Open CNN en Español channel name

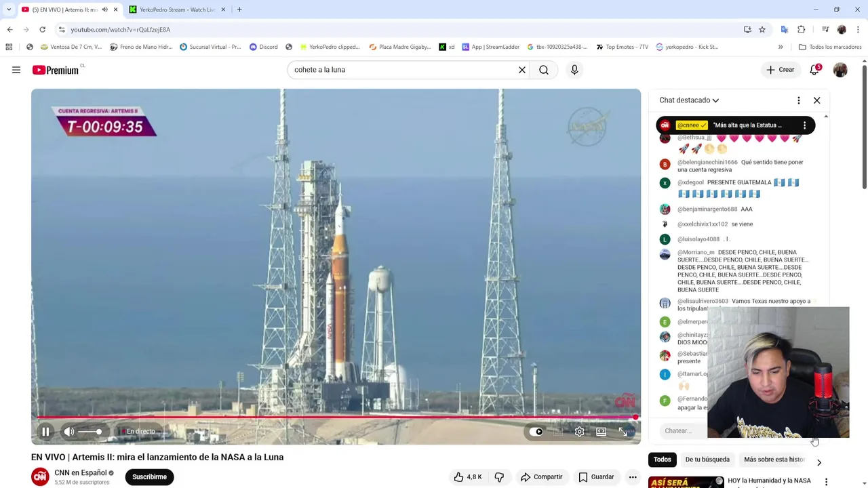pyautogui.click(x=81, y=473)
